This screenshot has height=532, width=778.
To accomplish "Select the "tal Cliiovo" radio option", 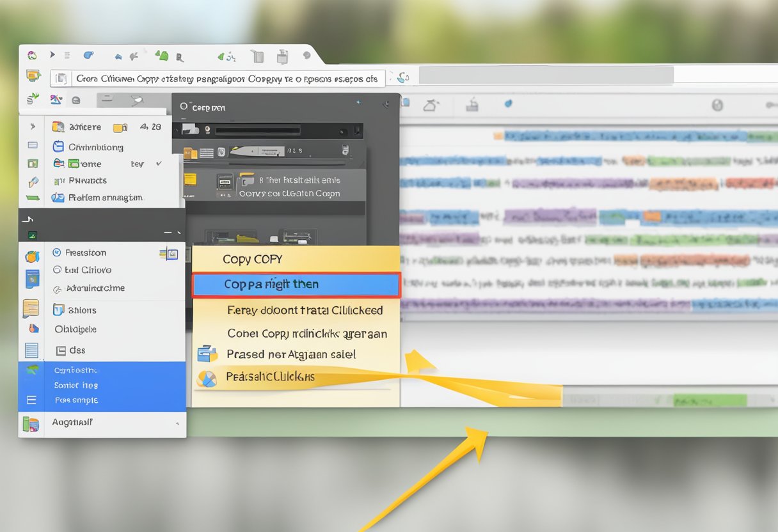I will pyautogui.click(x=57, y=270).
